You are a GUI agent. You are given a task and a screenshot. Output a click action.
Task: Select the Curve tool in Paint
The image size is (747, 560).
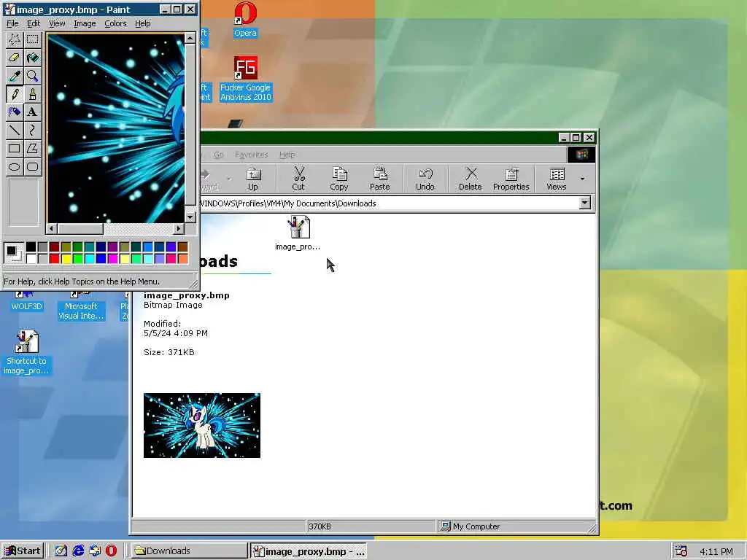tap(32, 130)
